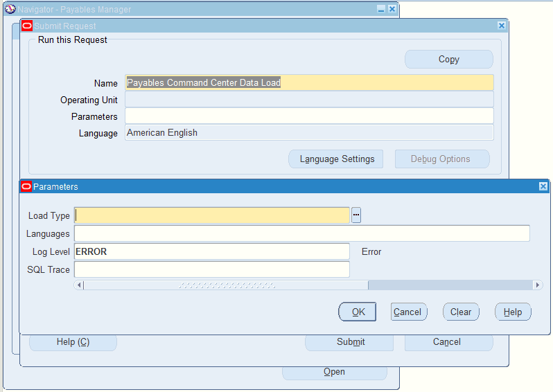Click the Language field showing American English

309,132
